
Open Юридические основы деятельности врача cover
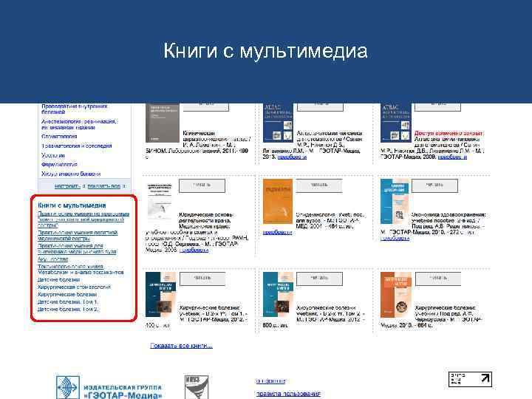tap(160, 202)
